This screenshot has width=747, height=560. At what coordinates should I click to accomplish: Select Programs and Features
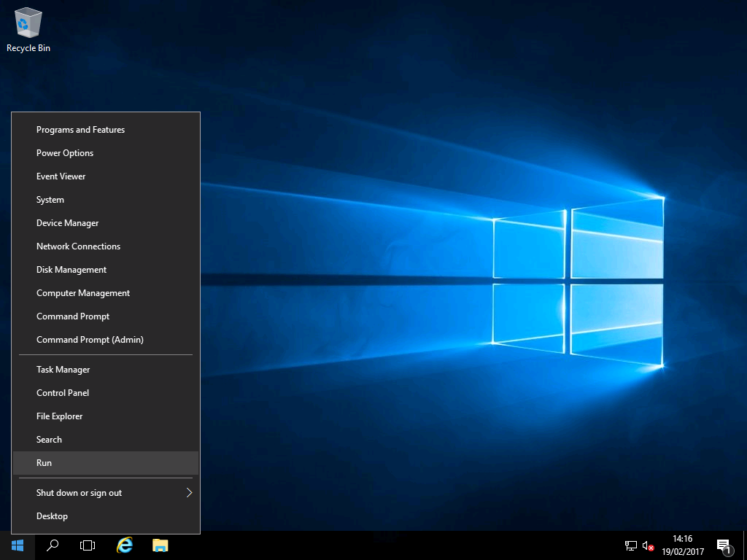coord(106,130)
